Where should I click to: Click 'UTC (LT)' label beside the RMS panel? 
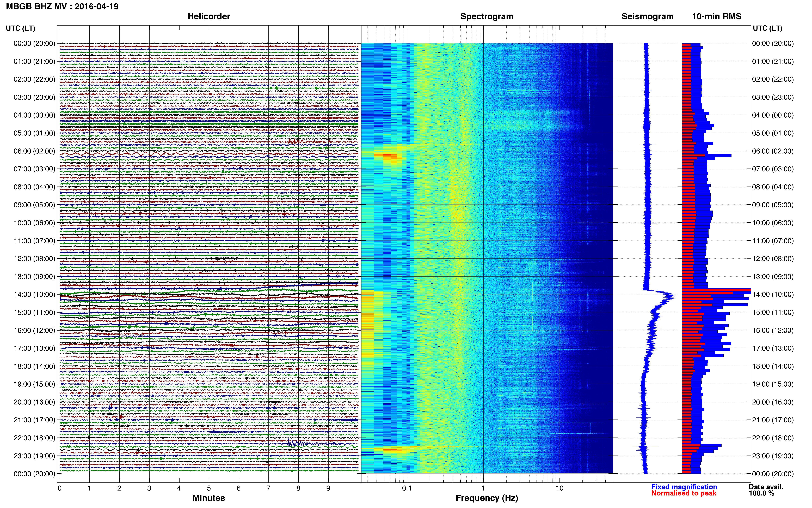pyautogui.click(x=767, y=28)
